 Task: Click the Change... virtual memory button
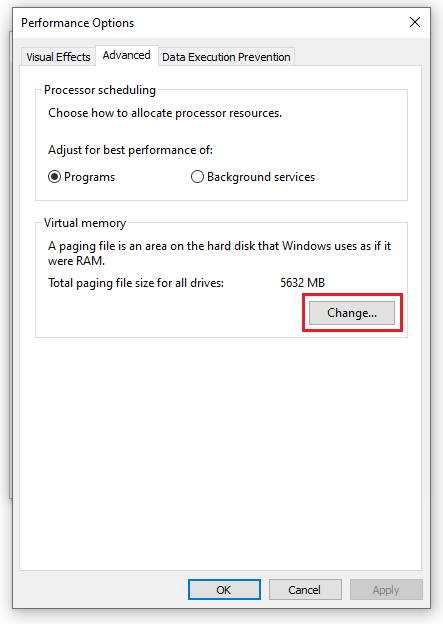coord(352,313)
